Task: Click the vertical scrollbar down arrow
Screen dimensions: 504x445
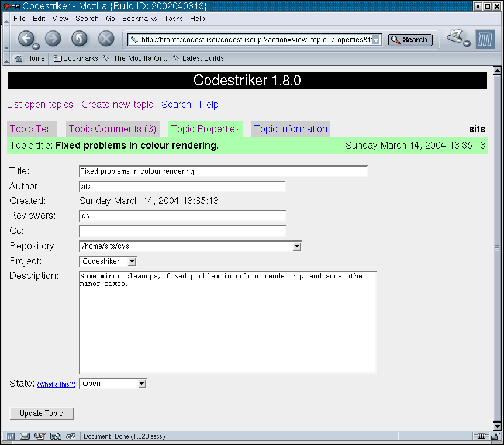Action: click(x=497, y=426)
